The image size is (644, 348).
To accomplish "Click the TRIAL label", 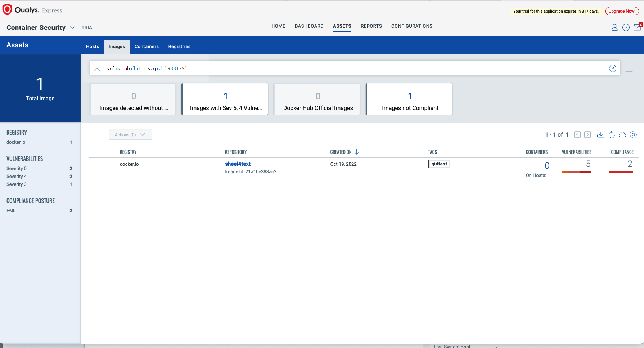I will 88,28.
